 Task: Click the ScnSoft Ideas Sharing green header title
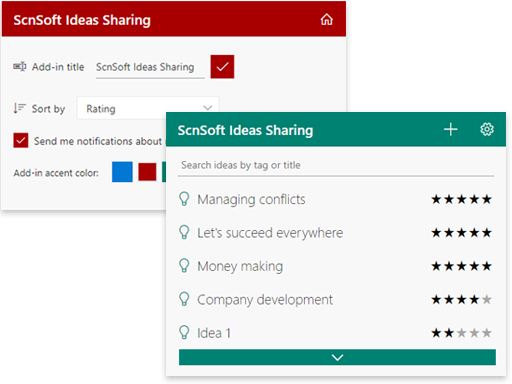pos(245,130)
